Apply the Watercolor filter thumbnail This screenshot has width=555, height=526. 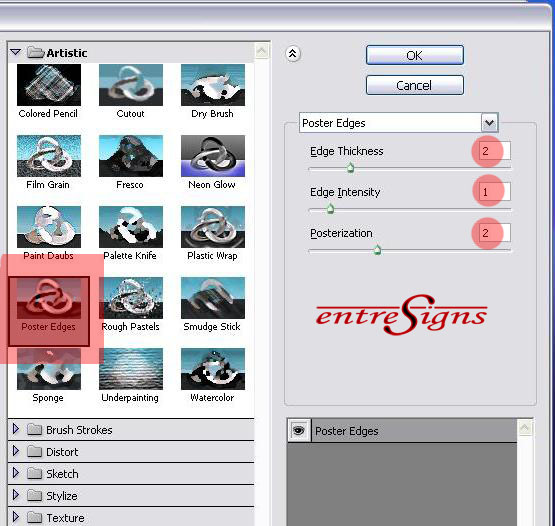tap(213, 369)
